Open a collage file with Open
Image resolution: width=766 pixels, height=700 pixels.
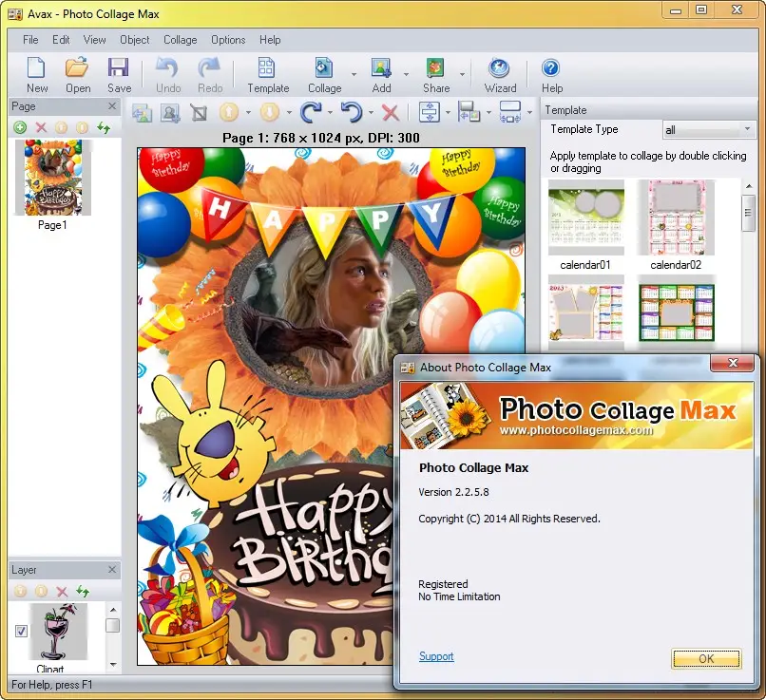point(78,75)
